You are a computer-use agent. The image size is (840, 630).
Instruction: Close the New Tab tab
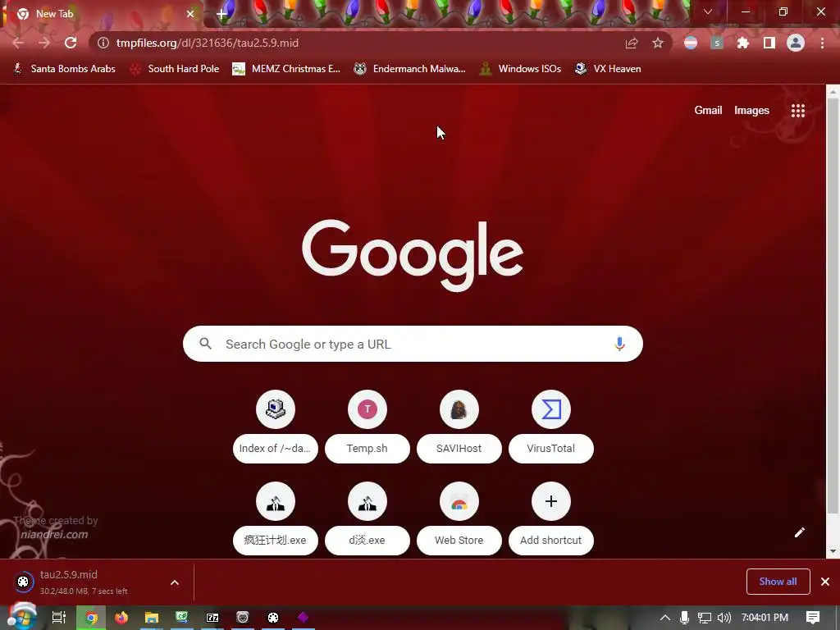coord(190,14)
